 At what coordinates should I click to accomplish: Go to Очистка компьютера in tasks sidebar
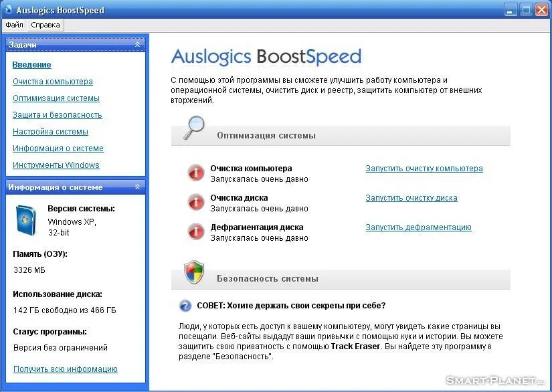[53, 82]
